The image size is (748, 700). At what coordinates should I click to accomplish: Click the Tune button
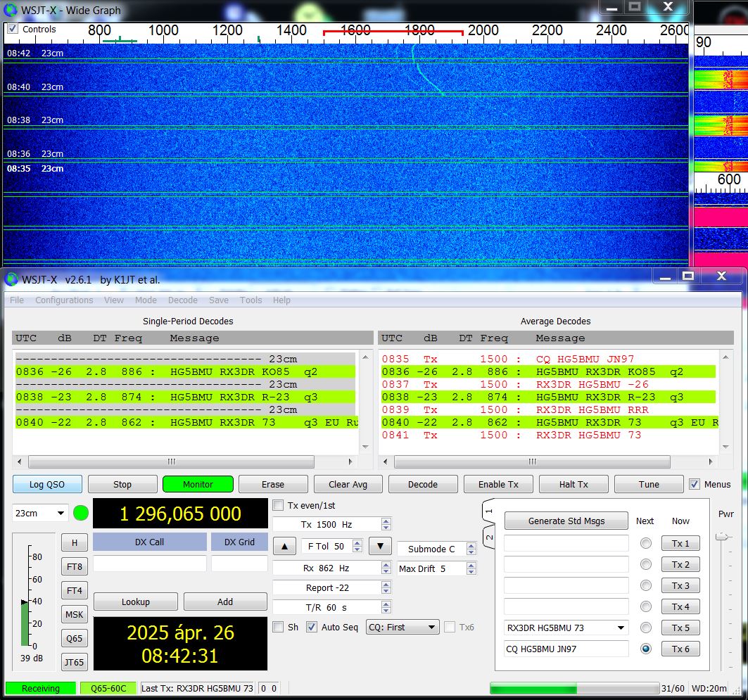pyautogui.click(x=649, y=484)
